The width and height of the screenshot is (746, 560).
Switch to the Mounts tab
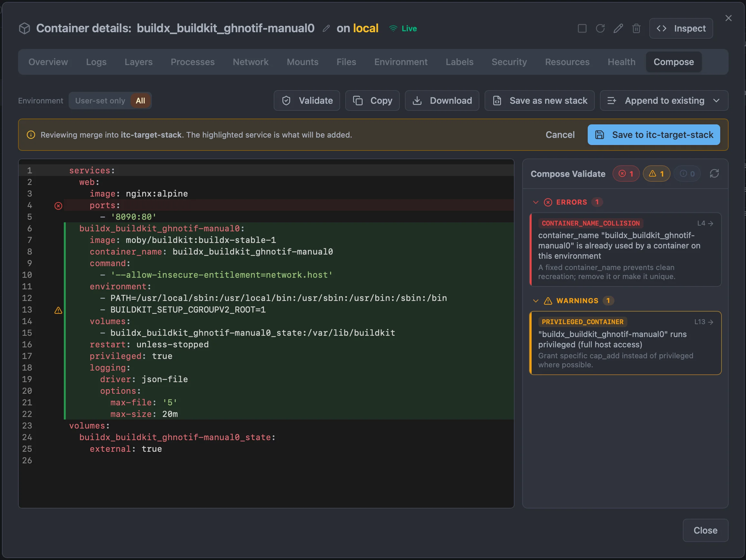(302, 62)
